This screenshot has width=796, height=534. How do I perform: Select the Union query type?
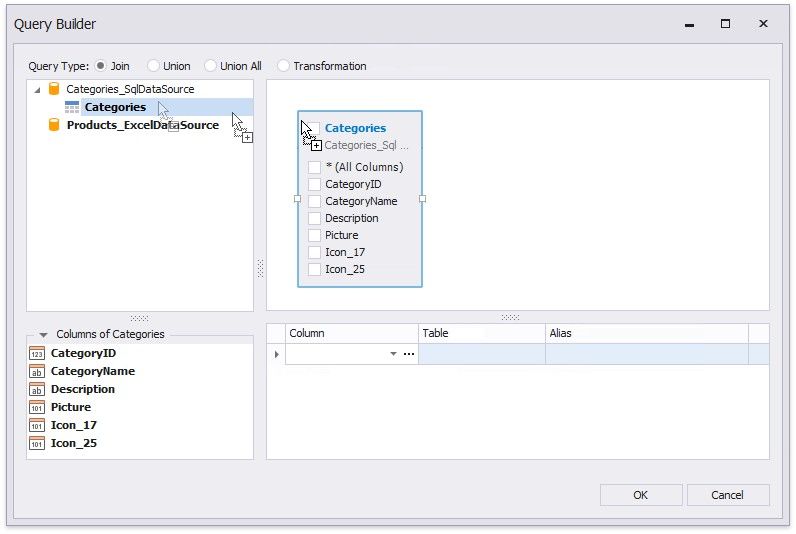pos(153,66)
